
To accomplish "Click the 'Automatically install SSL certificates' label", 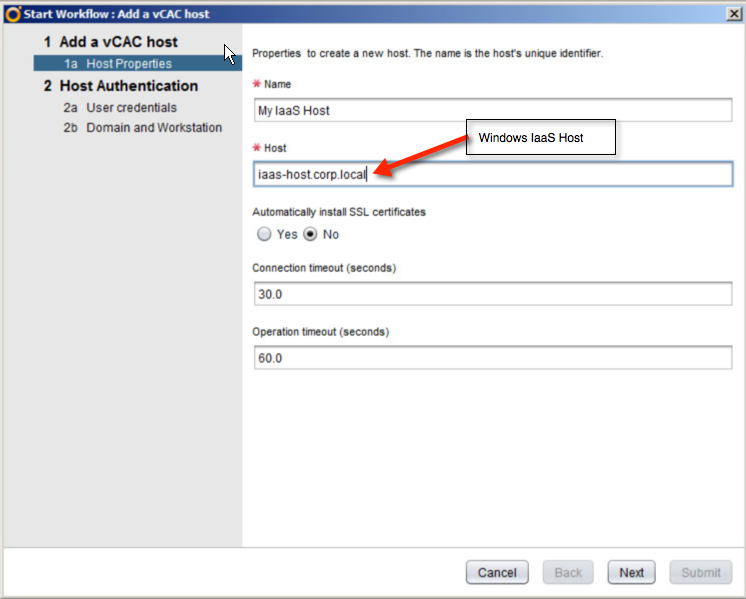I will (x=339, y=212).
